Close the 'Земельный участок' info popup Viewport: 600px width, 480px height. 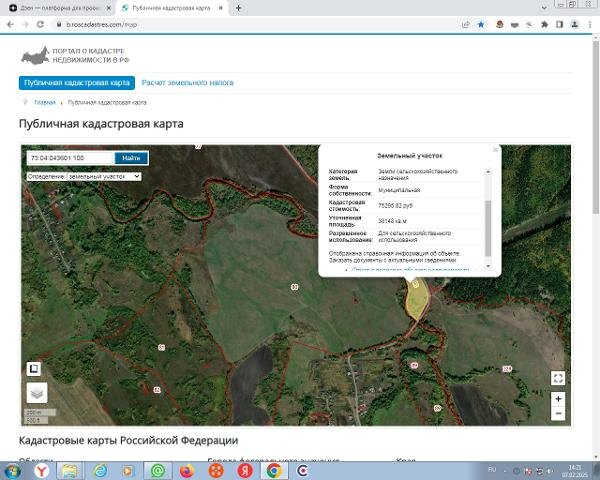(496, 150)
